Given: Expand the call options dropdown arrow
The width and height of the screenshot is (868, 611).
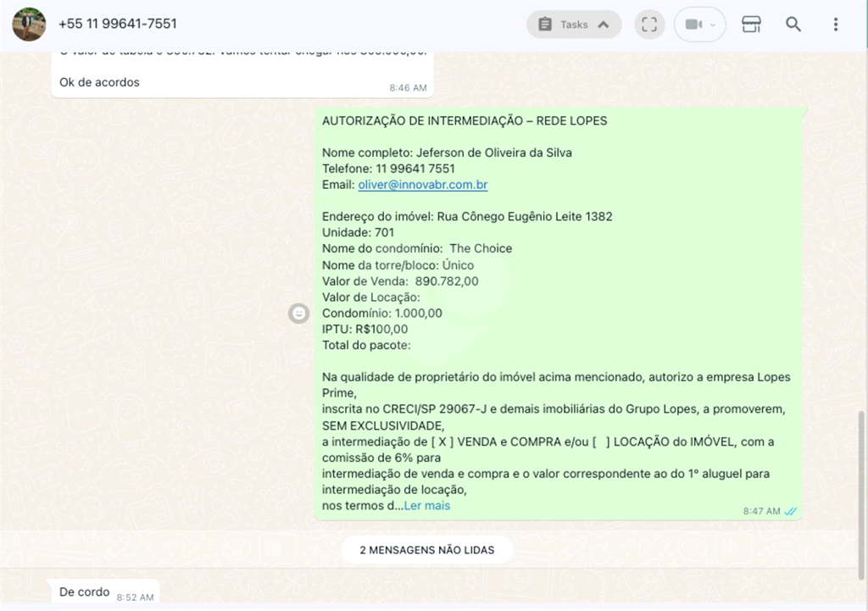Looking at the screenshot, I should 713,25.
